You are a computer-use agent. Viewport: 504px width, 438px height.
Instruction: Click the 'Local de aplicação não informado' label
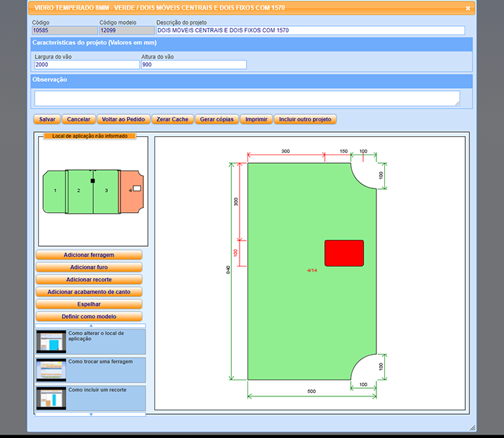click(x=89, y=136)
